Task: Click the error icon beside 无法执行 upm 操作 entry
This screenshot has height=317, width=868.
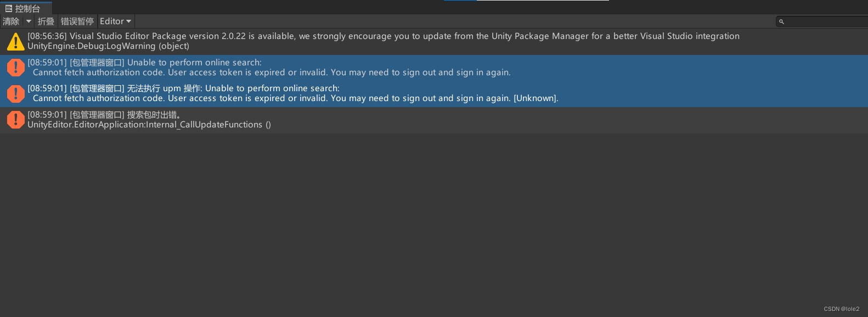Action: pyautogui.click(x=15, y=93)
